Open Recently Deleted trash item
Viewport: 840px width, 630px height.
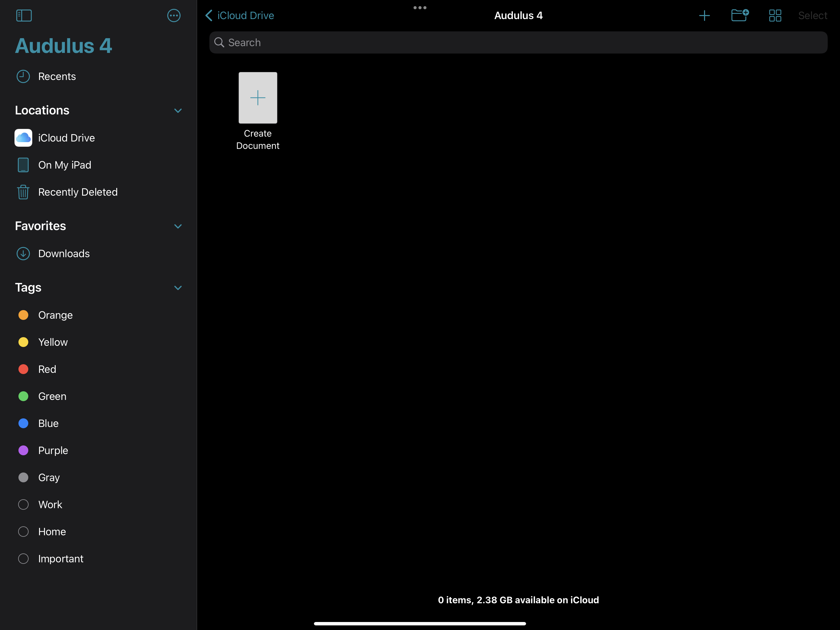coord(77,192)
